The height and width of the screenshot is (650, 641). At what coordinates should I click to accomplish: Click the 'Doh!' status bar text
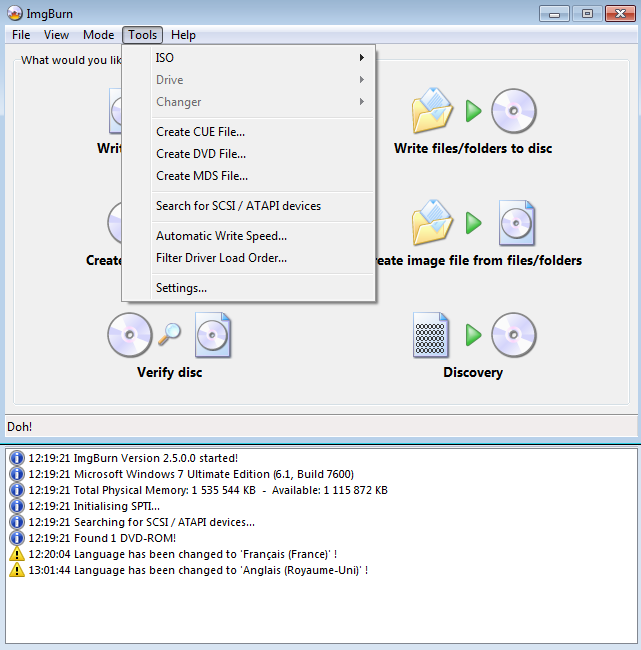[19, 427]
